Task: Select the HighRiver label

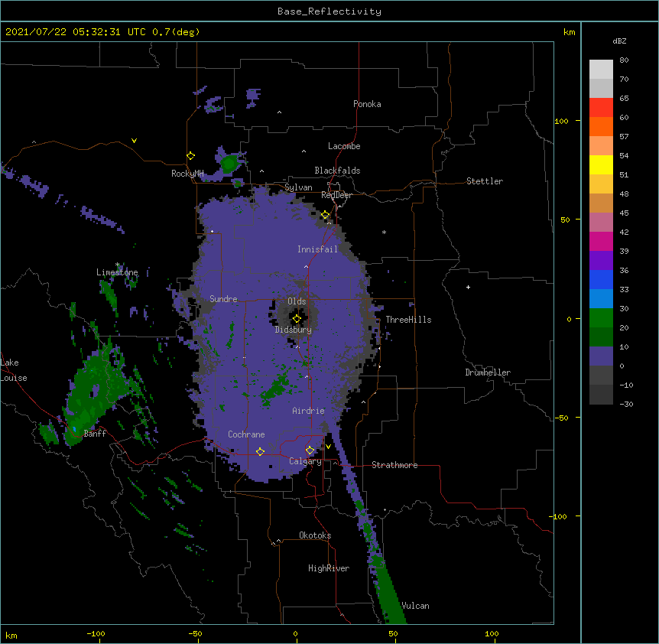Action: click(x=329, y=568)
